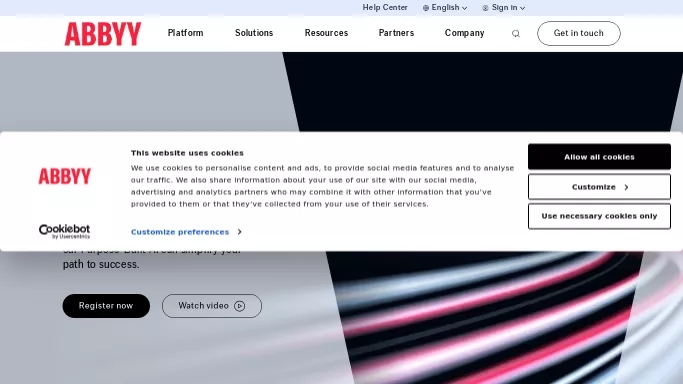This screenshot has width=683, height=384.
Task: Open the Customize cookie options button
Action: click(x=599, y=187)
